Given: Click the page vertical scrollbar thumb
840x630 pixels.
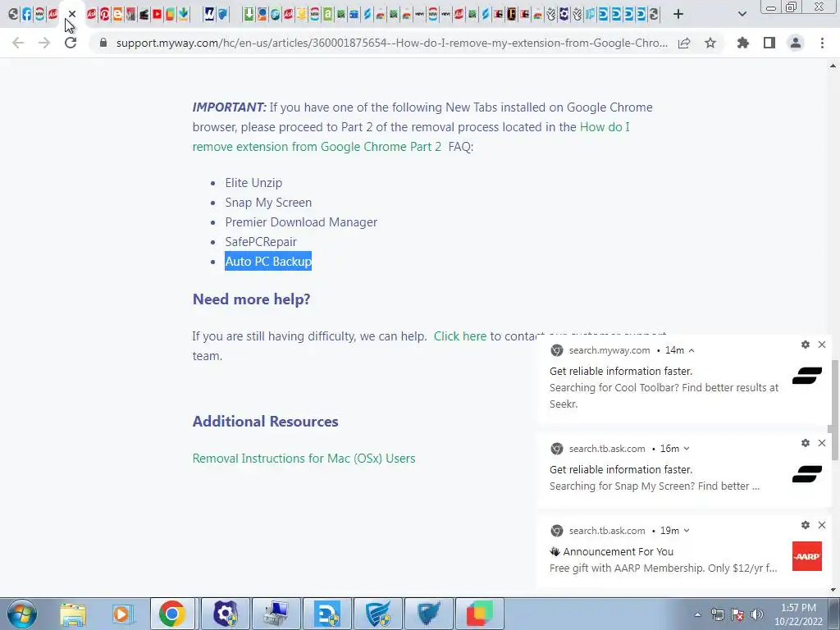Looking at the screenshot, I should point(834,410).
